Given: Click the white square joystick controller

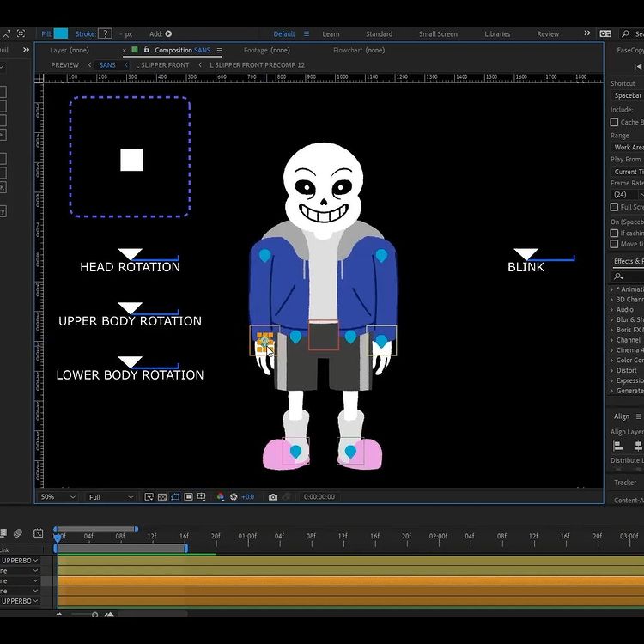Looking at the screenshot, I should click(x=131, y=160).
